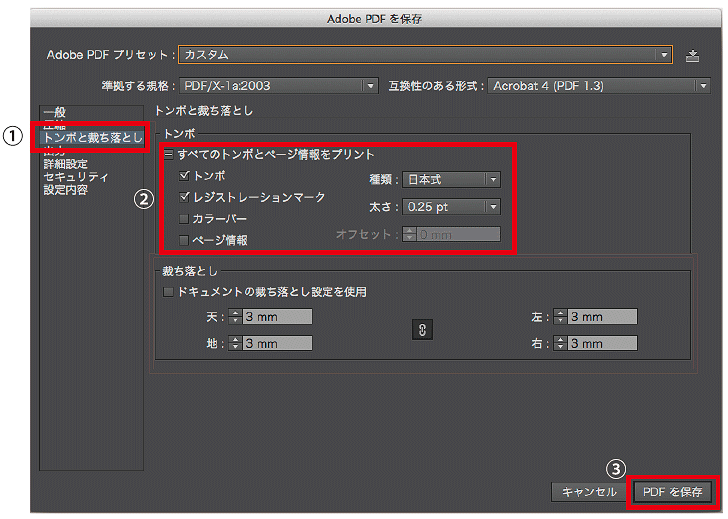The width and height of the screenshot is (728, 519).
Task: Click the 左 bleed stepper arrows
Action: click(560, 317)
